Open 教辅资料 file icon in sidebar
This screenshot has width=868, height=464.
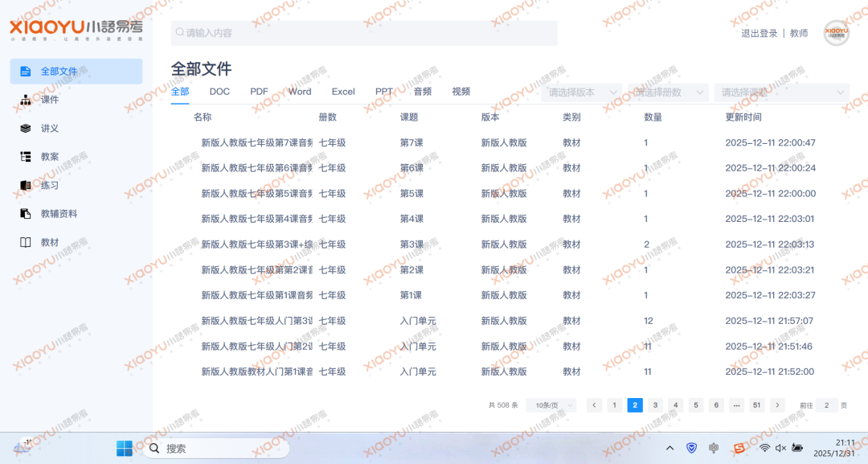[26, 214]
